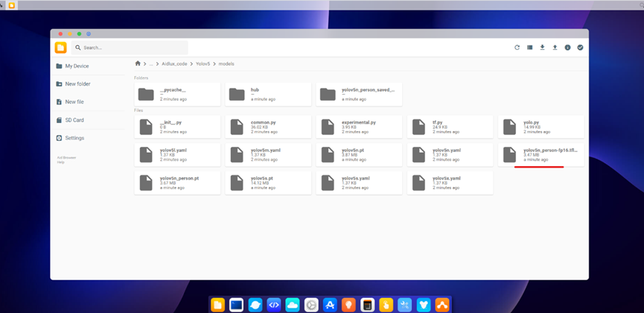Open the blue app store dock icon

click(330, 305)
